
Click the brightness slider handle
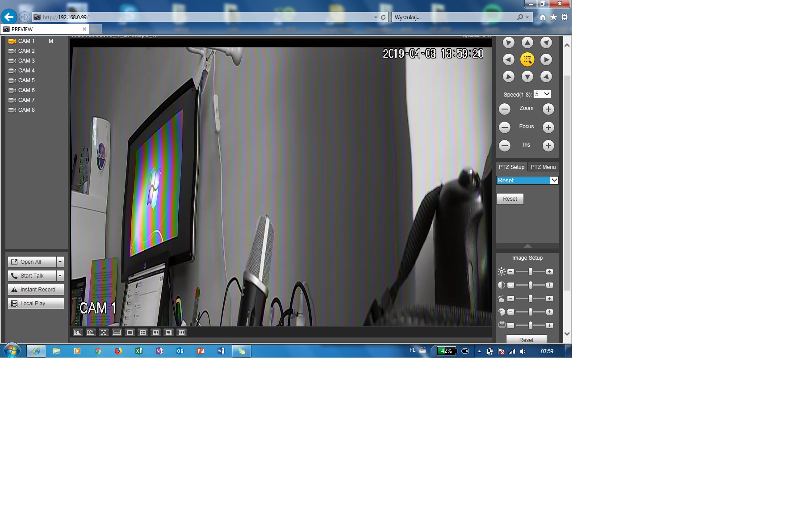[x=530, y=272]
